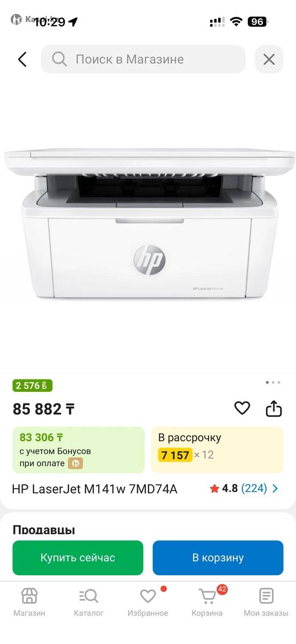Go back using the left chevron
The image size is (296, 644).
coord(22,59)
